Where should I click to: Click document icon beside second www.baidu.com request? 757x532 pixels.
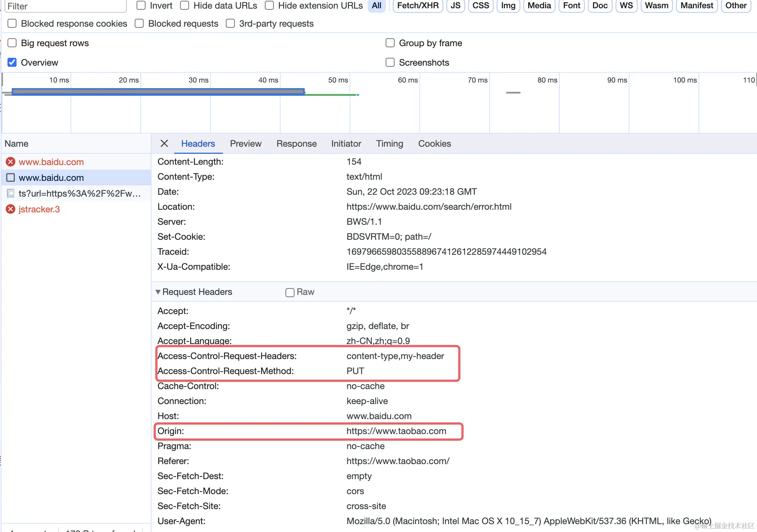(11, 178)
